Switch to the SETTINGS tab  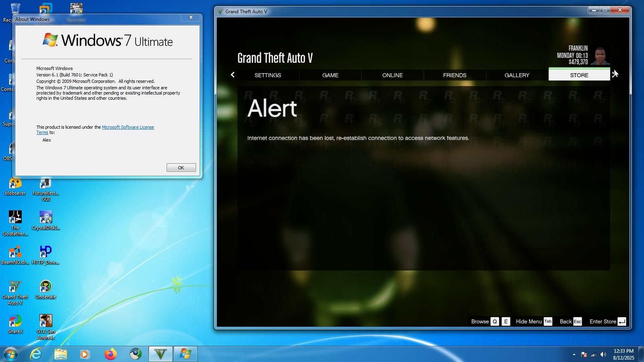pos(268,75)
